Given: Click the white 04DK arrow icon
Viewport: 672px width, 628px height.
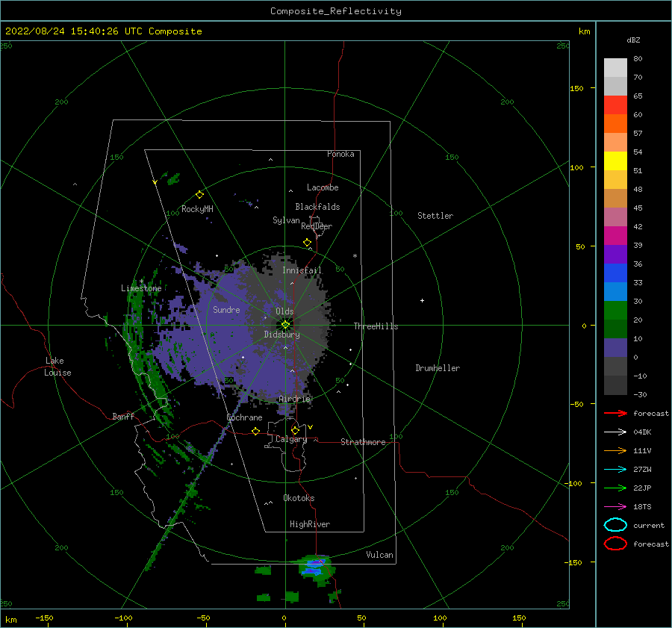Looking at the screenshot, I should point(615,432).
